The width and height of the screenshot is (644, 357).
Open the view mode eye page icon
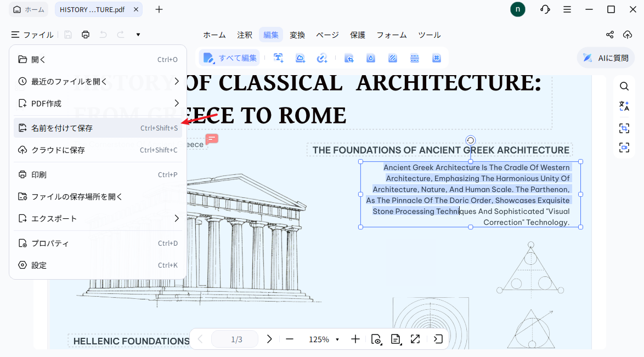tap(376, 339)
